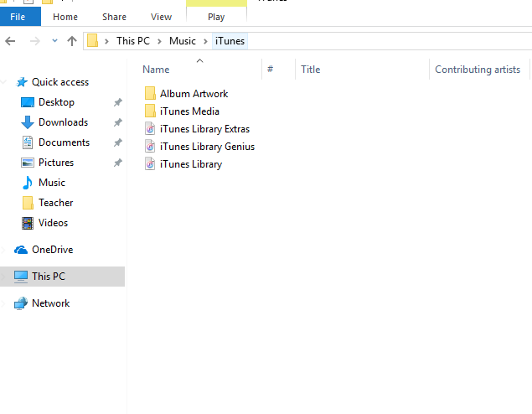Click the Desktop icon in sidebar
The height and width of the screenshot is (414, 532).
tap(28, 102)
